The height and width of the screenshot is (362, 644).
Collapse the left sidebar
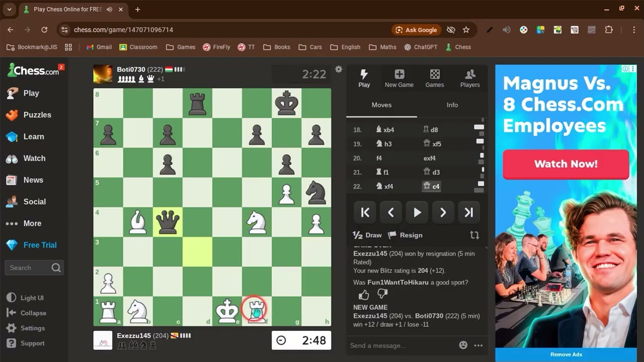(x=26, y=313)
